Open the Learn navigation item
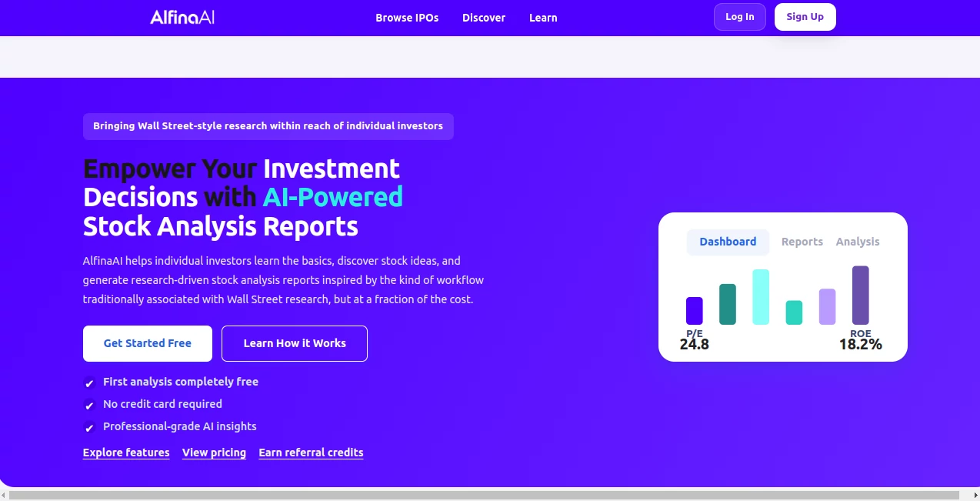980x501 pixels. pos(543,18)
